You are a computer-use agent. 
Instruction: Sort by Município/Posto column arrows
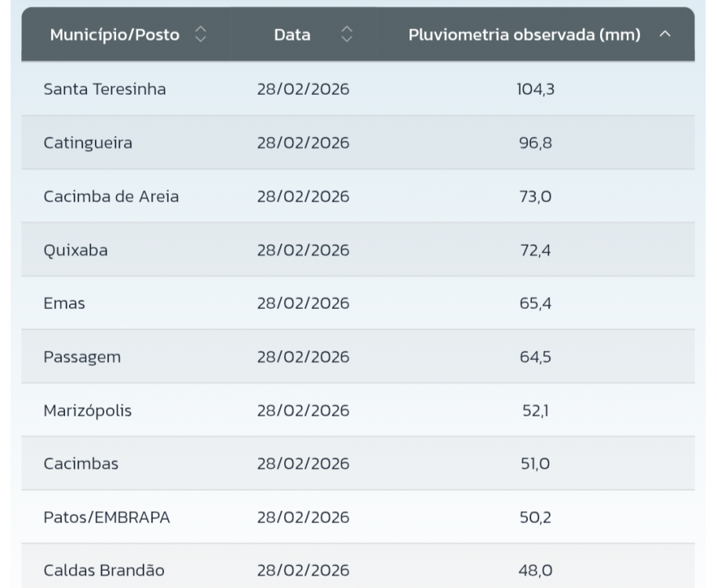201,34
